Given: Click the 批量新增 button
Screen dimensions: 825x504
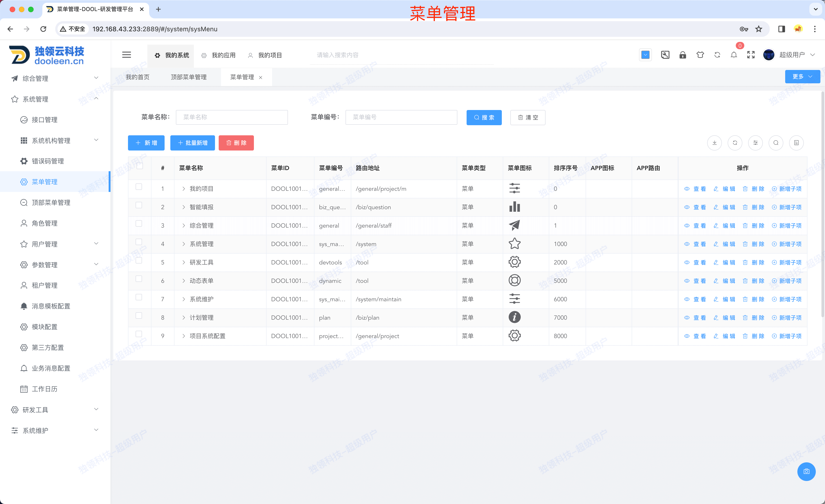Looking at the screenshot, I should click(x=192, y=143).
